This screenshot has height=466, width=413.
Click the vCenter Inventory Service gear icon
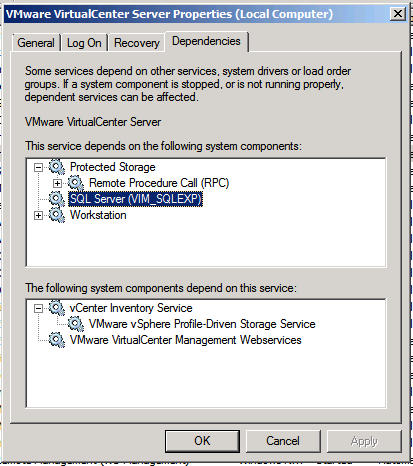(x=57, y=308)
